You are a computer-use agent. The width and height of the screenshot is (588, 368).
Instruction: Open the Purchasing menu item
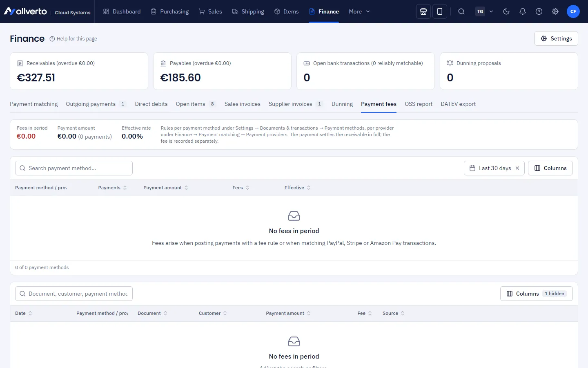(170, 11)
